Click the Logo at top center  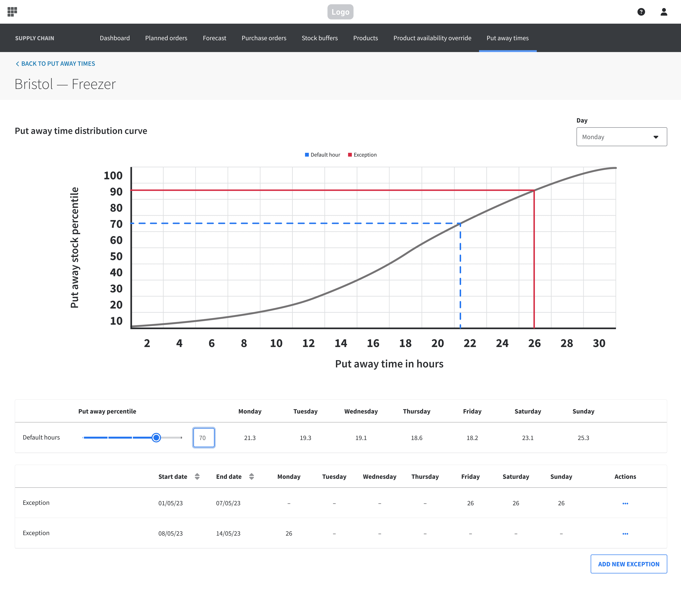(340, 12)
